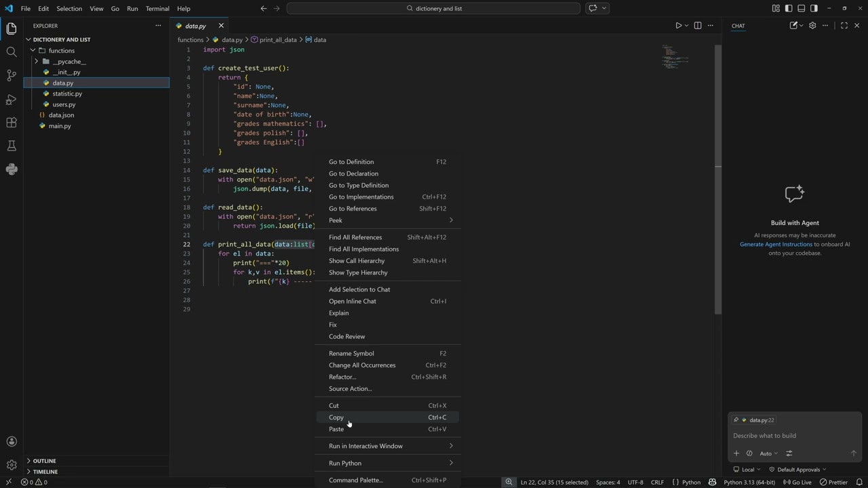Select Find All References in the context menu
The image size is (868, 488).
[x=389, y=237]
